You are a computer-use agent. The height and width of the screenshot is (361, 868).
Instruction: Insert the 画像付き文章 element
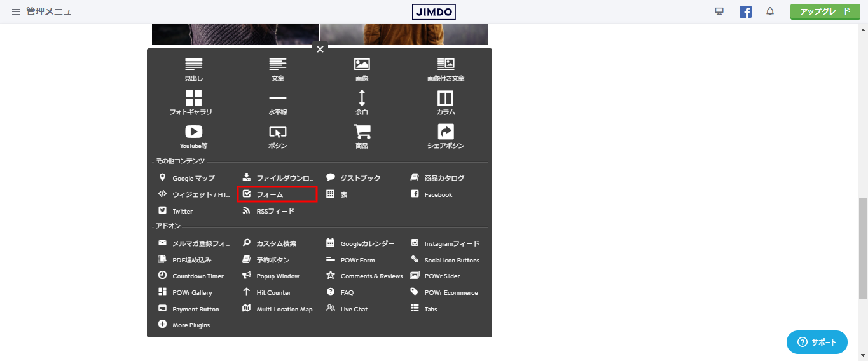point(446,70)
